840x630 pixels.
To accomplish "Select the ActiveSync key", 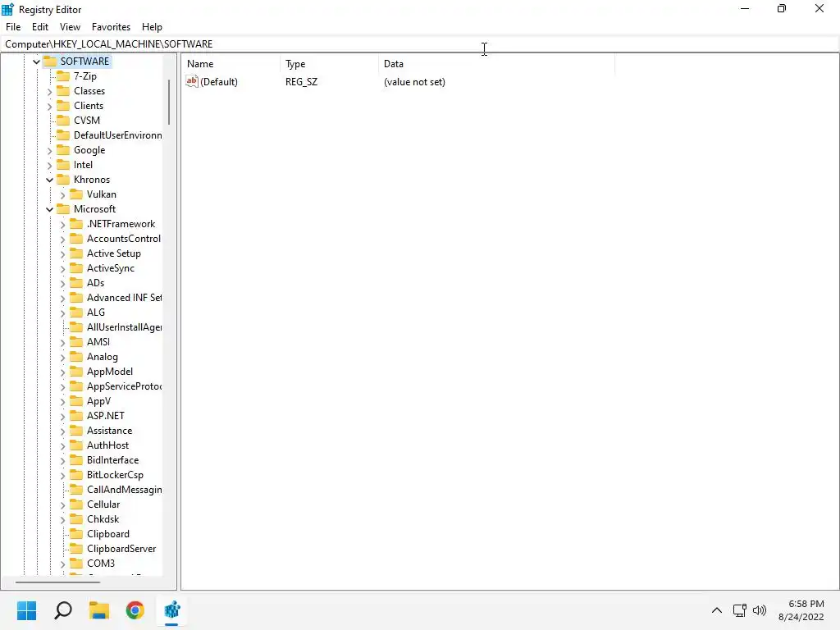I will point(111,268).
